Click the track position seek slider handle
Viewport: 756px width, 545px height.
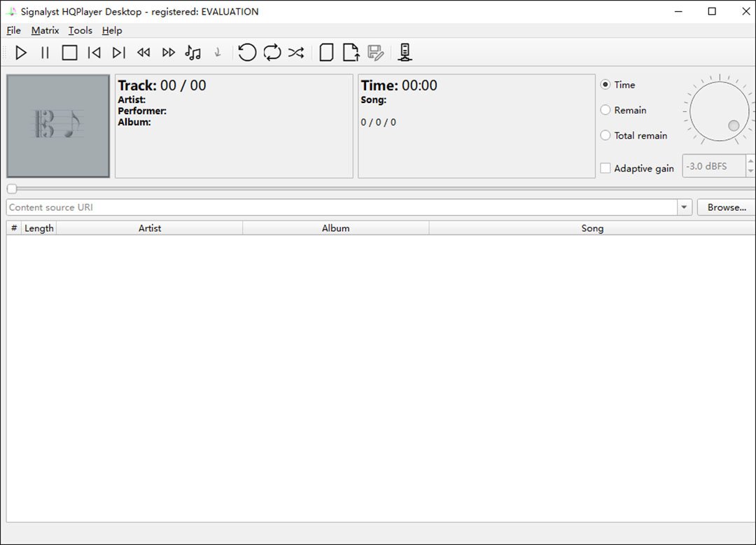pos(12,188)
